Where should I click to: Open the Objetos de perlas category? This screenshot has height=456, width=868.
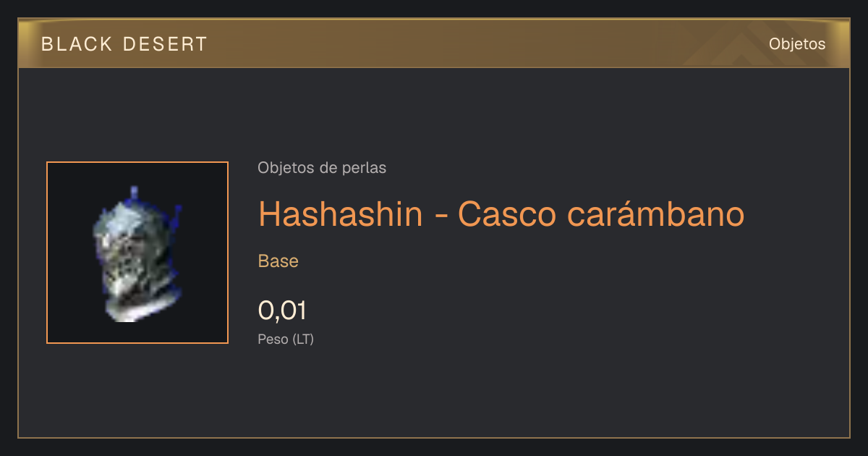click(x=322, y=168)
